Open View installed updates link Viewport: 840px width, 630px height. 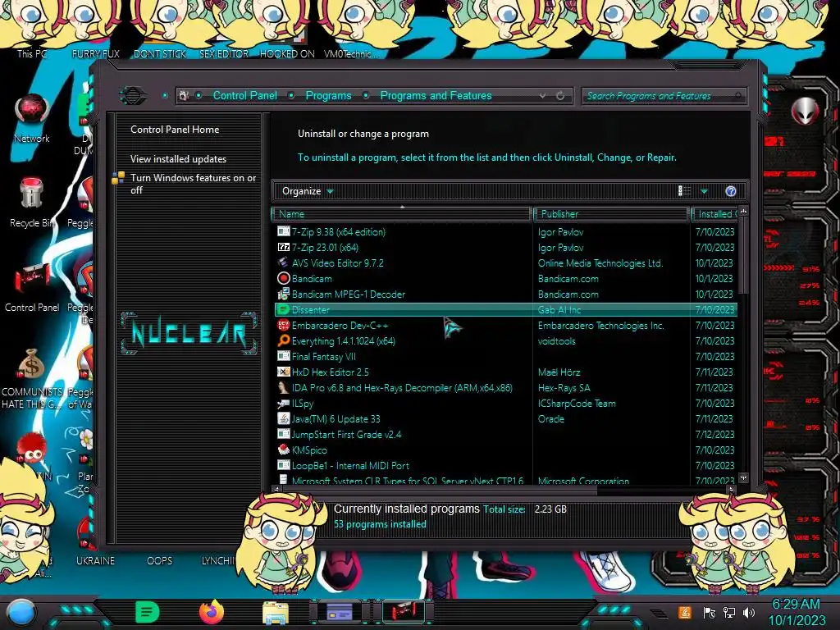pos(178,159)
